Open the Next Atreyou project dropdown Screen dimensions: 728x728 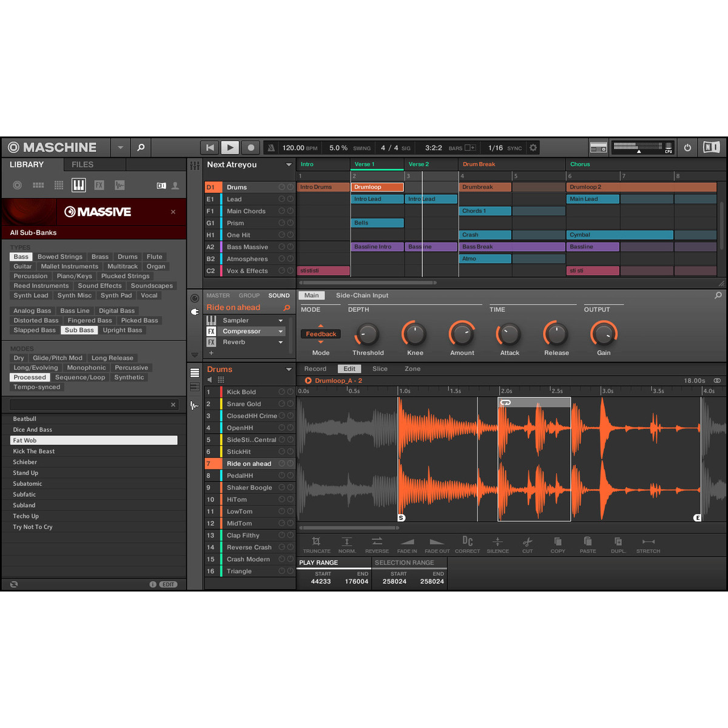[x=289, y=164]
